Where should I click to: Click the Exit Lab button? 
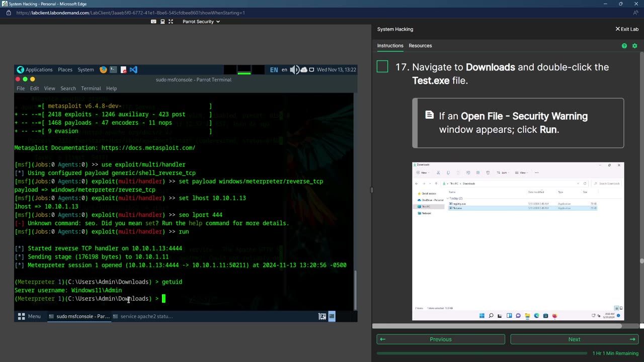click(x=627, y=29)
